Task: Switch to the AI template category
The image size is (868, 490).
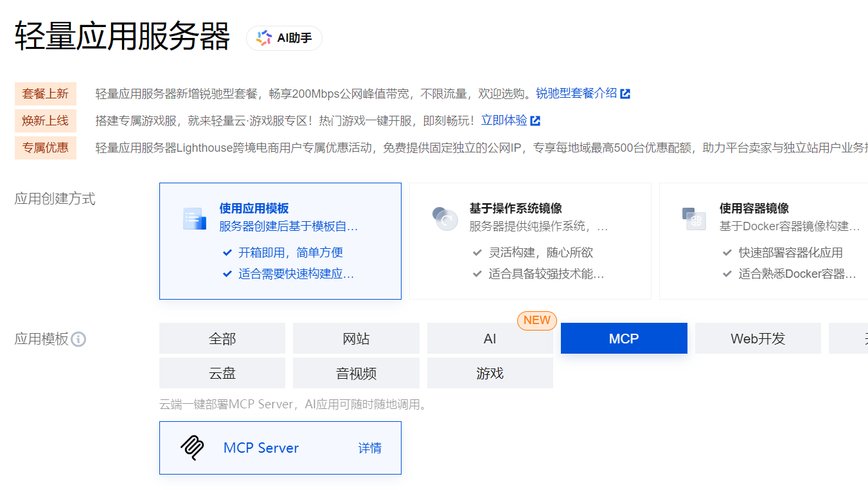Action: click(490, 338)
